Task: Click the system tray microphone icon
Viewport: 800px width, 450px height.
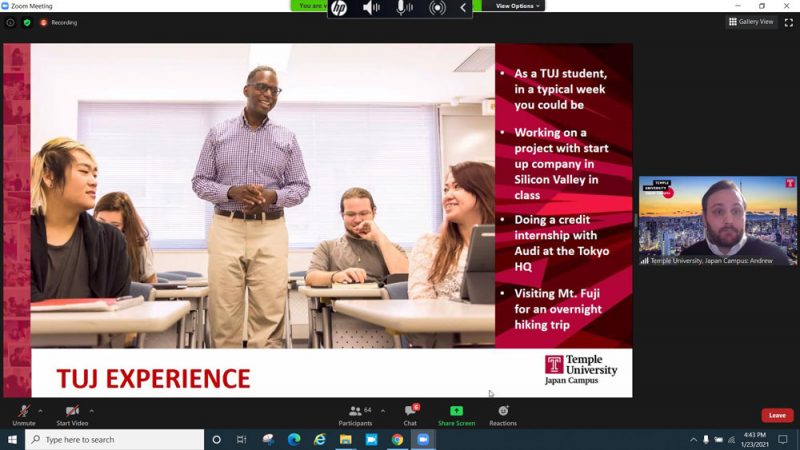Action: pos(706,440)
